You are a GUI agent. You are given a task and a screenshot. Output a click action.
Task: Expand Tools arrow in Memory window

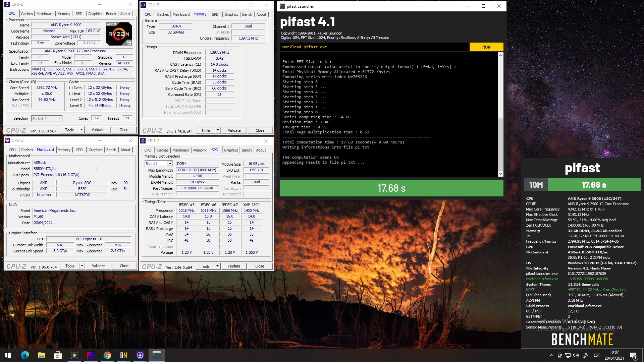point(218,130)
